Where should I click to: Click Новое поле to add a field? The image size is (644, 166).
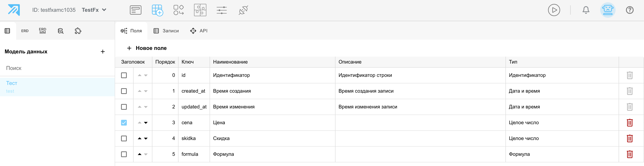pyautogui.click(x=147, y=48)
